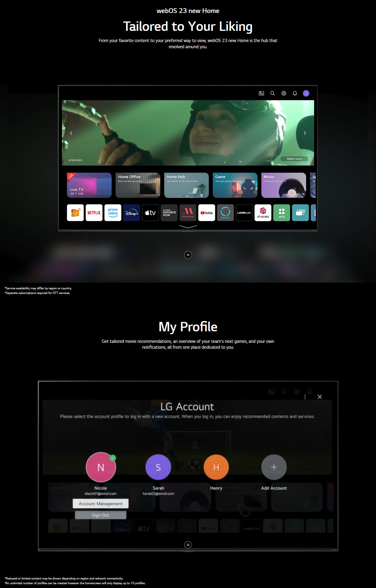Click the green APPS icon
376x588 pixels.
[x=281, y=213]
